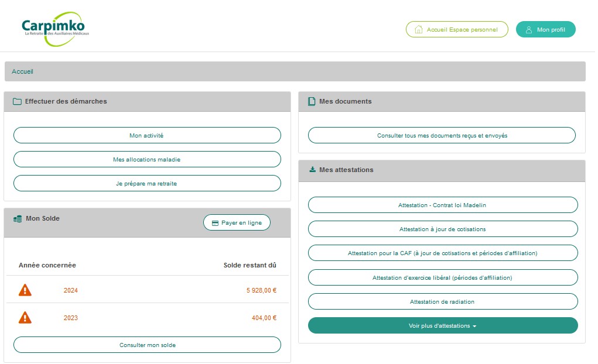Select the 2024 year text
The height and width of the screenshot is (364, 598).
pyautogui.click(x=70, y=290)
